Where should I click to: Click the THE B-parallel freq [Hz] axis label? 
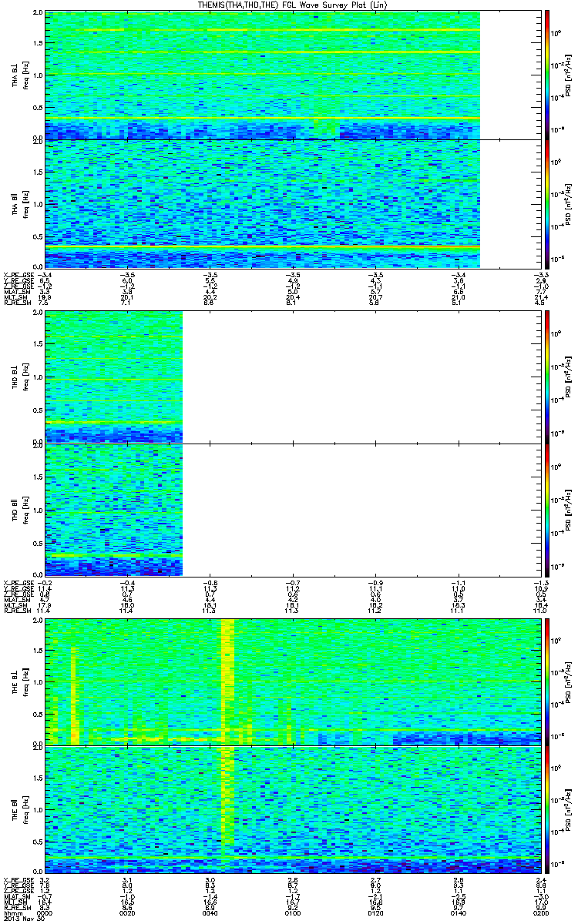click(x=26, y=809)
